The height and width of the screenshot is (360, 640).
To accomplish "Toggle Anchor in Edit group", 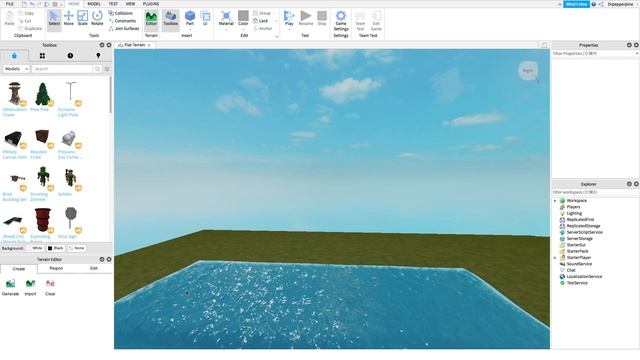I will point(262,29).
